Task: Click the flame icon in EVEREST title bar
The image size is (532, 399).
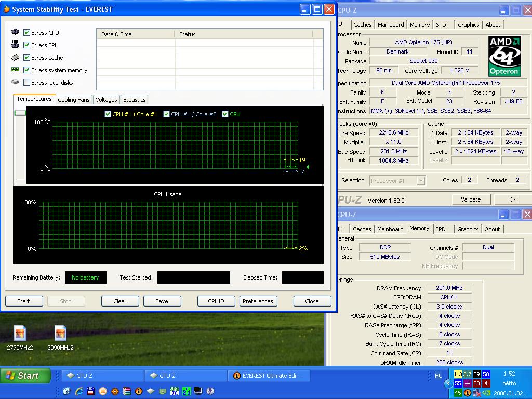Action: pos(6,9)
